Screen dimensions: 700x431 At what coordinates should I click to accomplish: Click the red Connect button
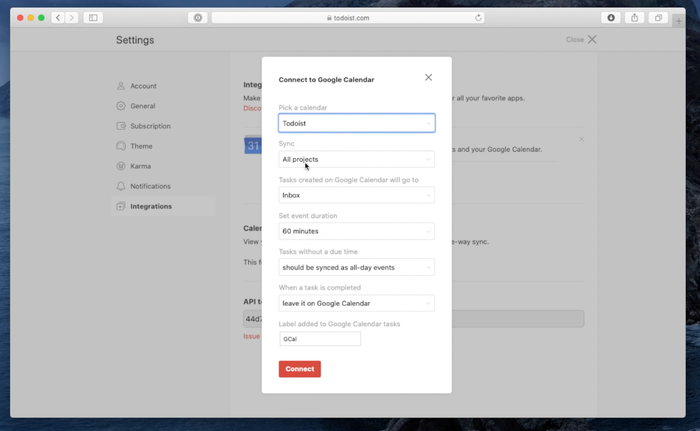pyautogui.click(x=300, y=369)
